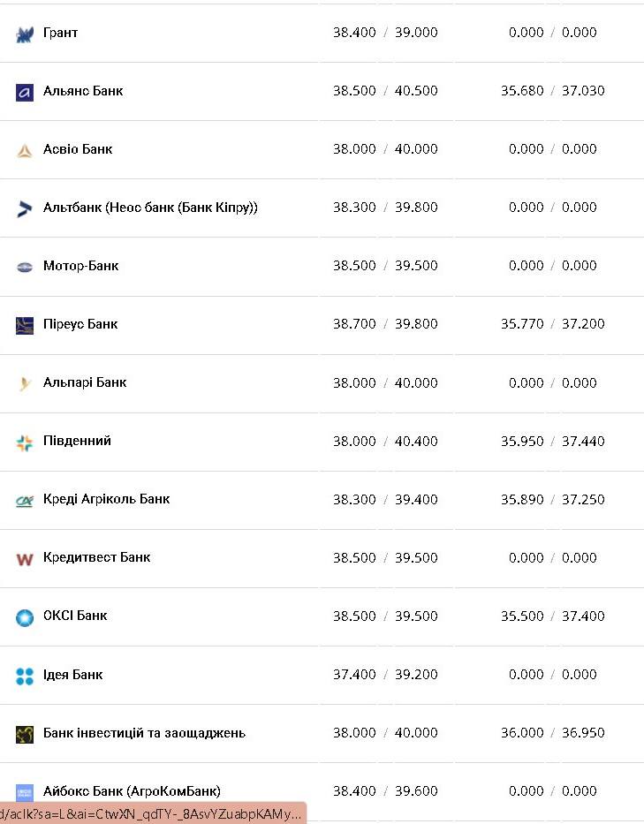Viewport: 644px width, 824px height.
Task: Click the Креді Агріколь Банк logo
Action: tap(24, 501)
